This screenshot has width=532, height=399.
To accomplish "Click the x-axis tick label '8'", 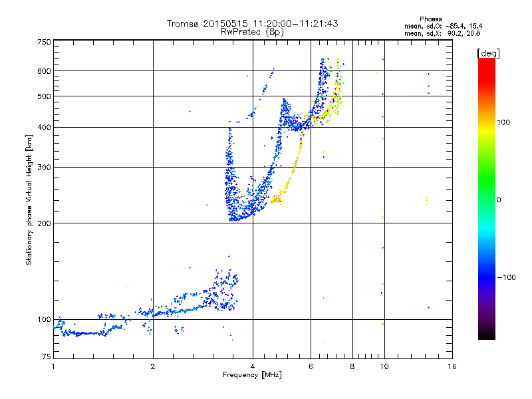I will pos(352,366).
